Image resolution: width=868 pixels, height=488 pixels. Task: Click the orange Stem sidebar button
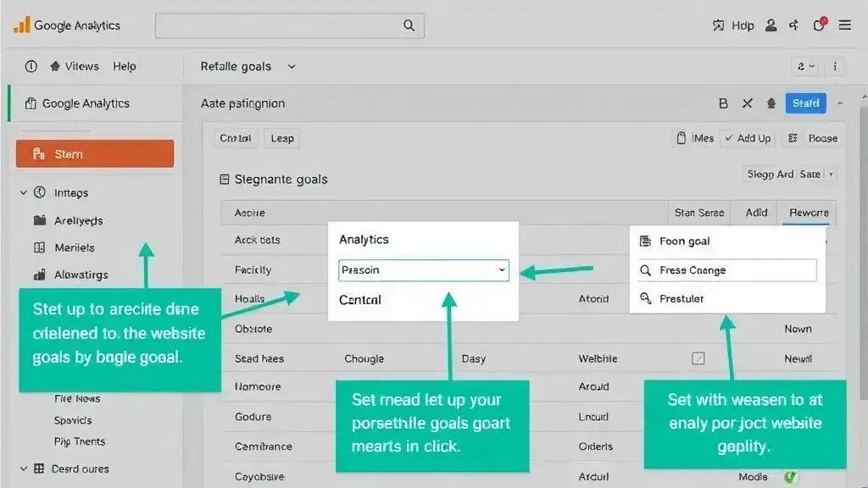point(94,153)
